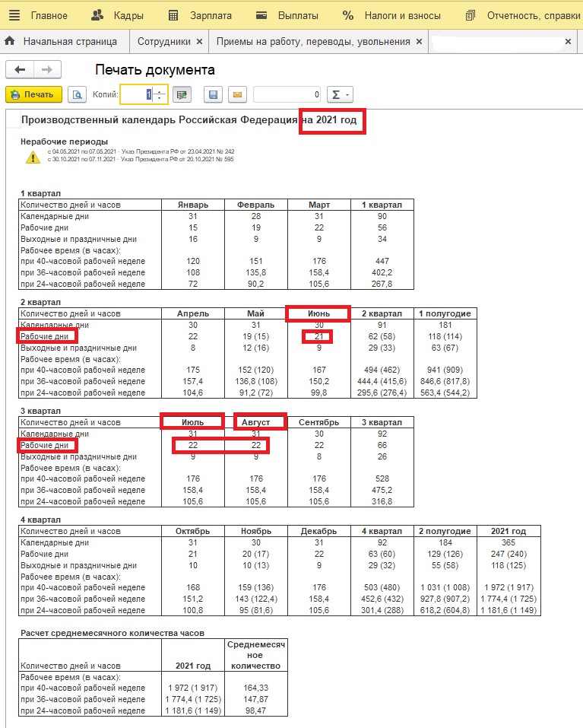Select the Апрель column header
The height and width of the screenshot is (728, 583).
click(193, 313)
